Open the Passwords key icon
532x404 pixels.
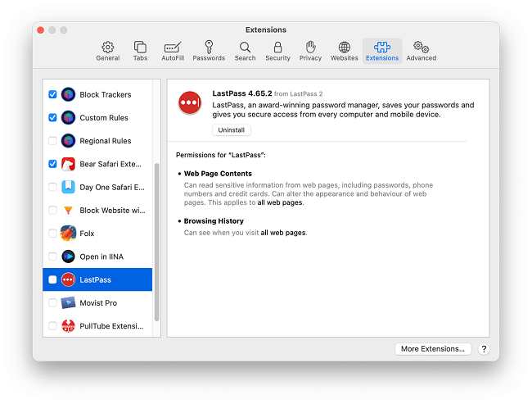click(209, 47)
